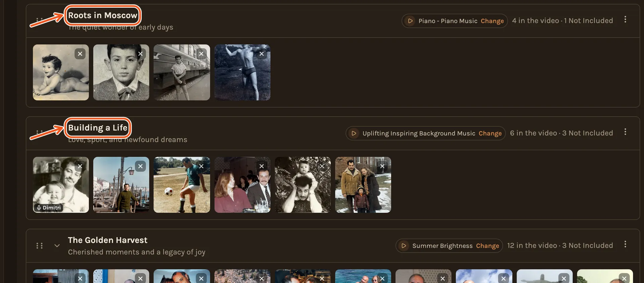Open the Building a Life options menu
The width and height of the screenshot is (644, 283).
pyautogui.click(x=625, y=132)
